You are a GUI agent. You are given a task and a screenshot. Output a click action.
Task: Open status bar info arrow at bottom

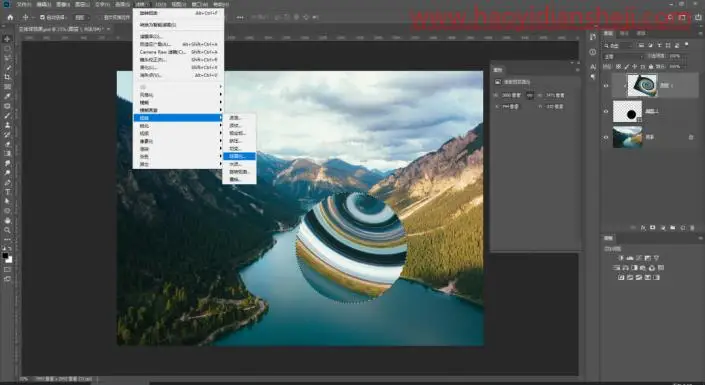(x=97, y=379)
